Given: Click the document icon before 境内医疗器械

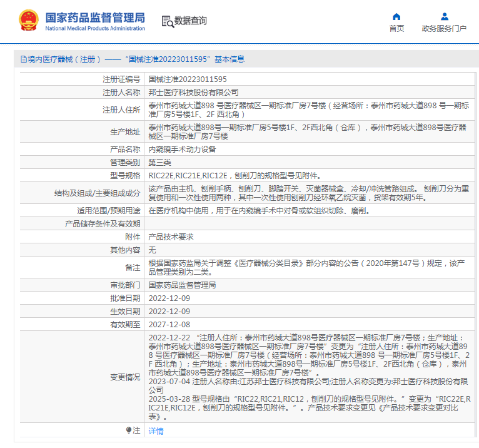Looking at the screenshot, I should pos(24,59).
